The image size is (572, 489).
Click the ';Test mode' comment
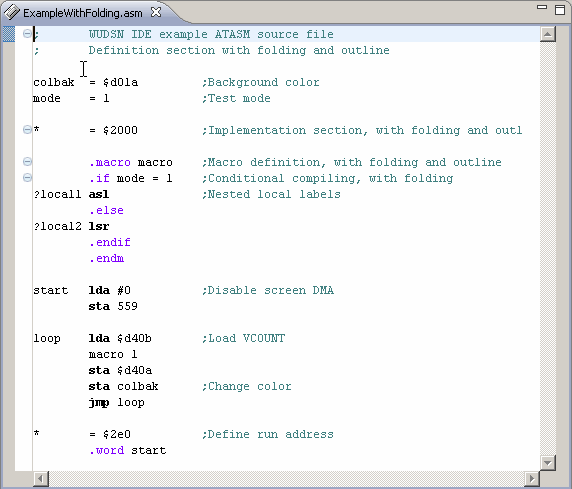pos(236,98)
